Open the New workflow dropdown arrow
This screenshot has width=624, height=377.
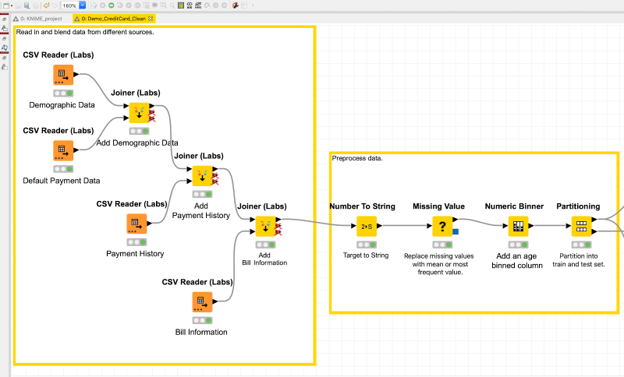point(12,6)
